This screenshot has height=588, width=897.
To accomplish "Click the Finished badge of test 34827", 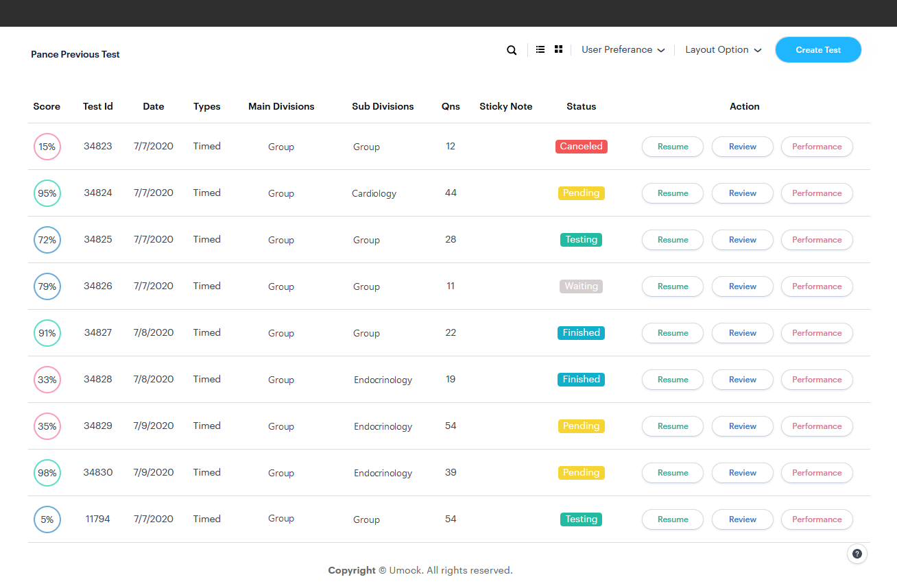I will [582, 333].
